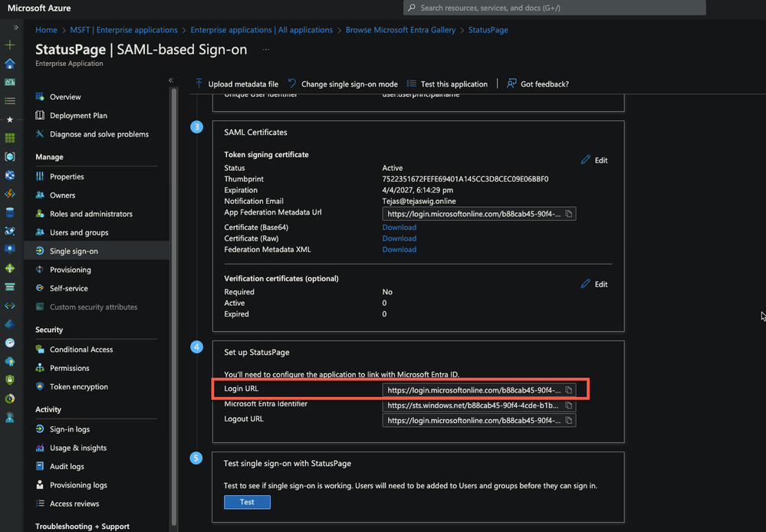Open the Dashboard icon in left rail

point(10,82)
